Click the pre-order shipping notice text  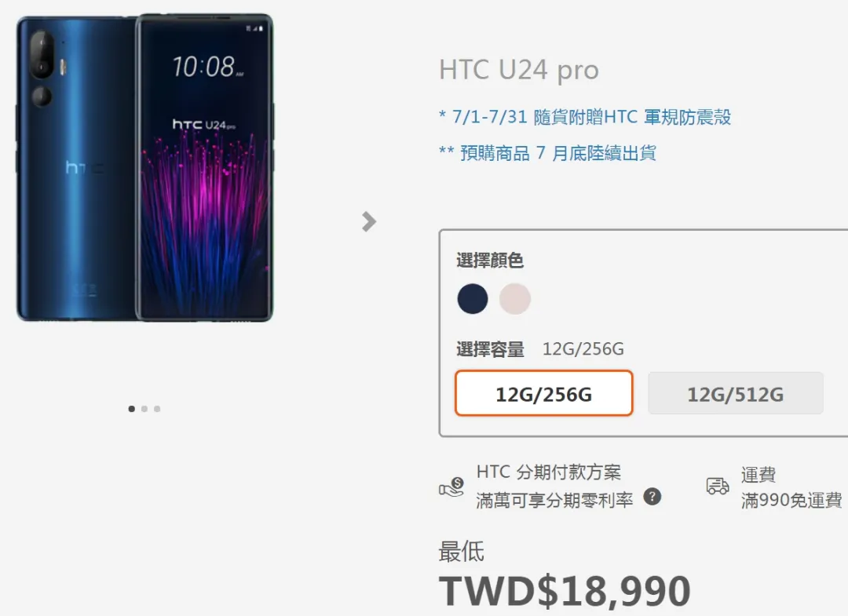(x=548, y=153)
